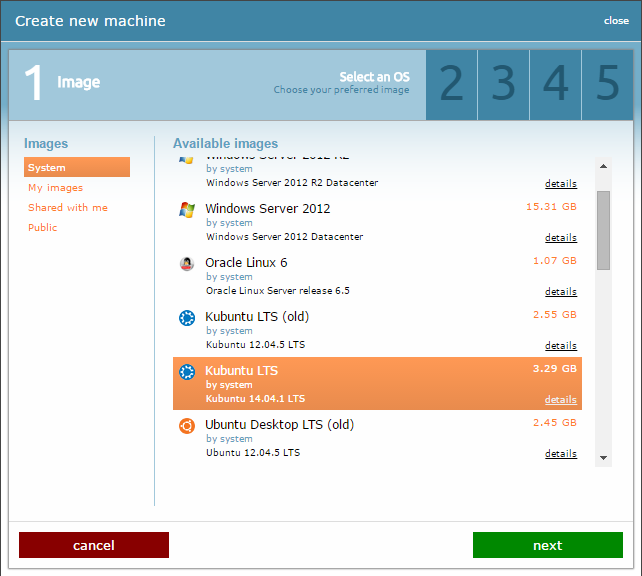Jump to wizard step 3
The width and height of the screenshot is (642, 576).
504,85
